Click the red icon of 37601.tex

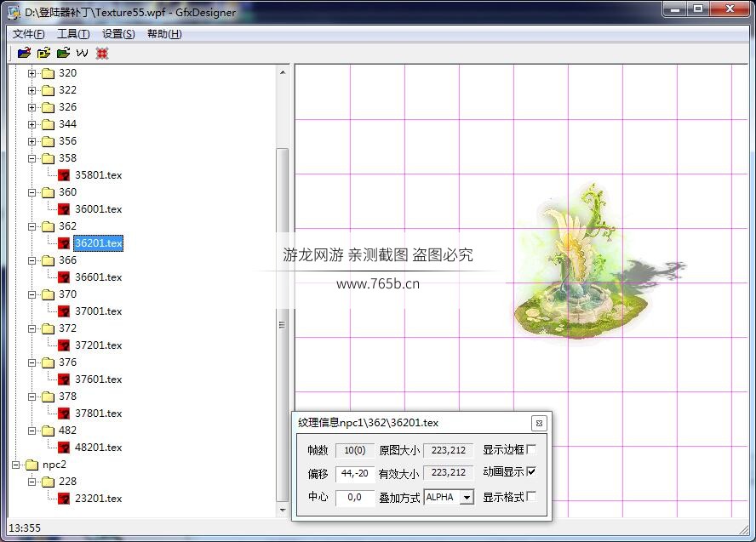[64, 379]
